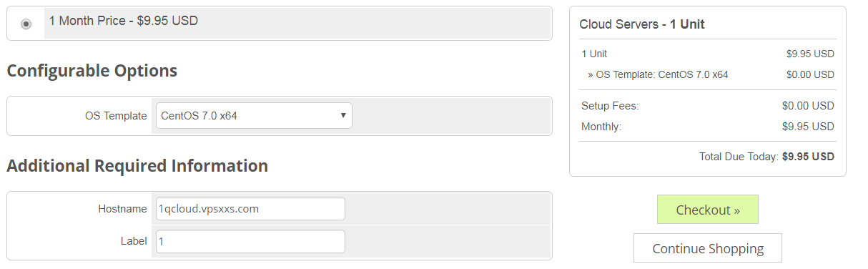Click the '1 Month Price - $9.95 USD' label
This screenshot has width=868, height=269.
tap(123, 21)
